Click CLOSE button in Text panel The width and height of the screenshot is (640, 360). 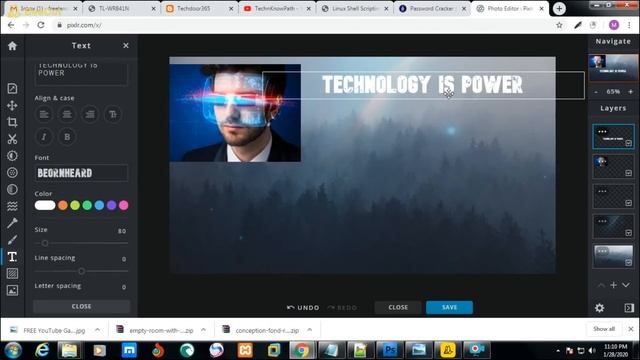(x=81, y=306)
